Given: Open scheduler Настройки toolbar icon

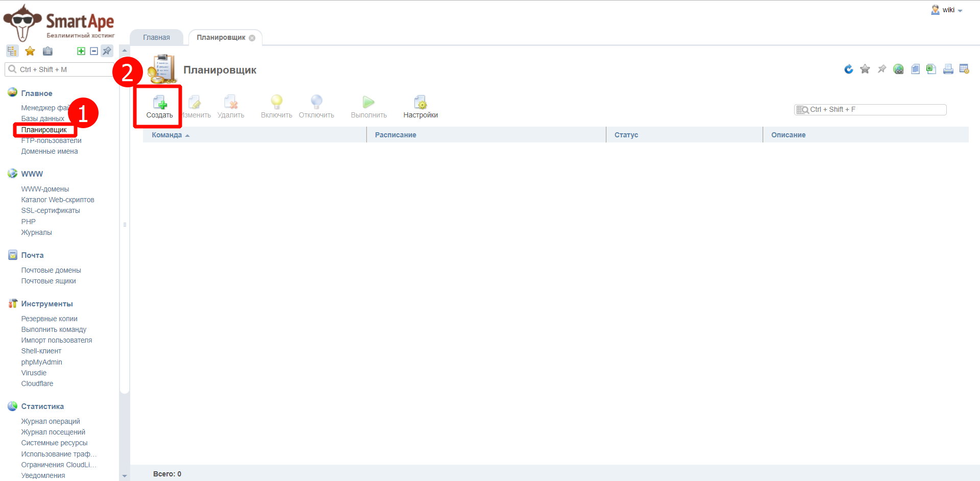Looking at the screenshot, I should (x=420, y=106).
